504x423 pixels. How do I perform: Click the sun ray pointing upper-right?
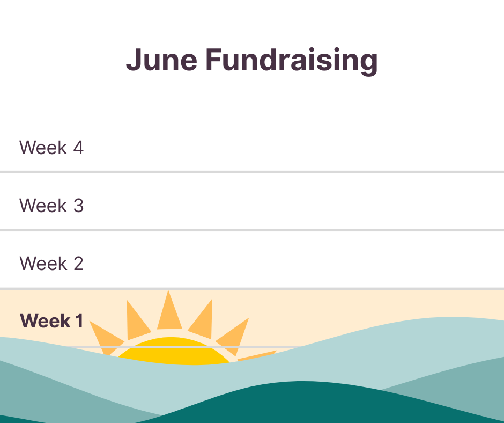201,319
